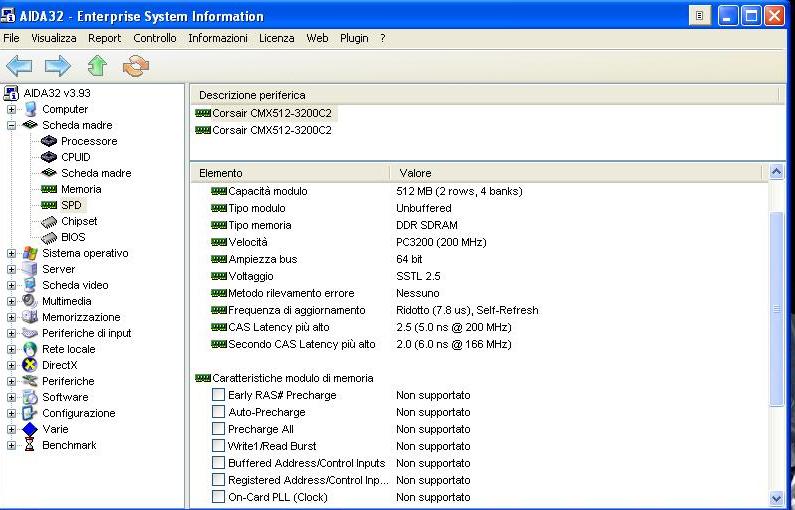
Task: Toggle Precharge All checkbox
Action: pos(219,429)
